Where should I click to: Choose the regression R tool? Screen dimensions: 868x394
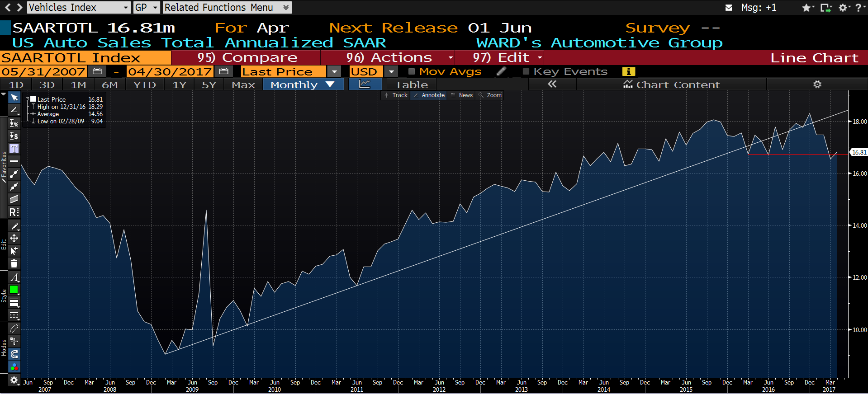point(14,212)
